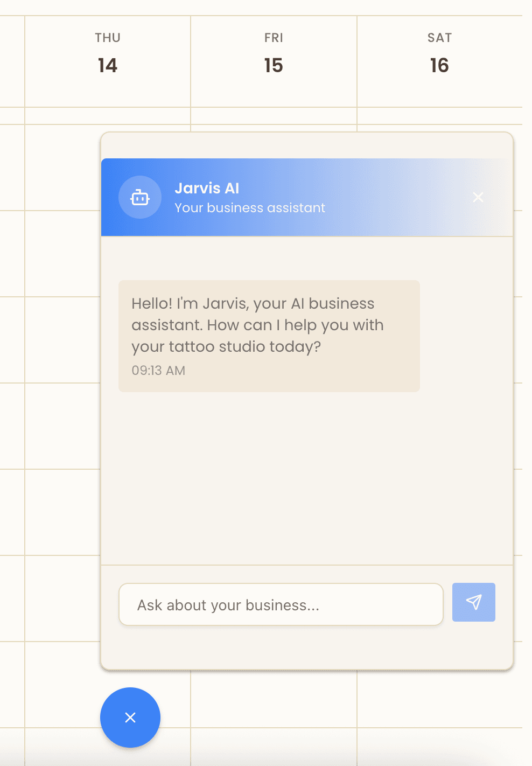Click the assistant bot face icon
The image size is (532, 766).
(140, 197)
